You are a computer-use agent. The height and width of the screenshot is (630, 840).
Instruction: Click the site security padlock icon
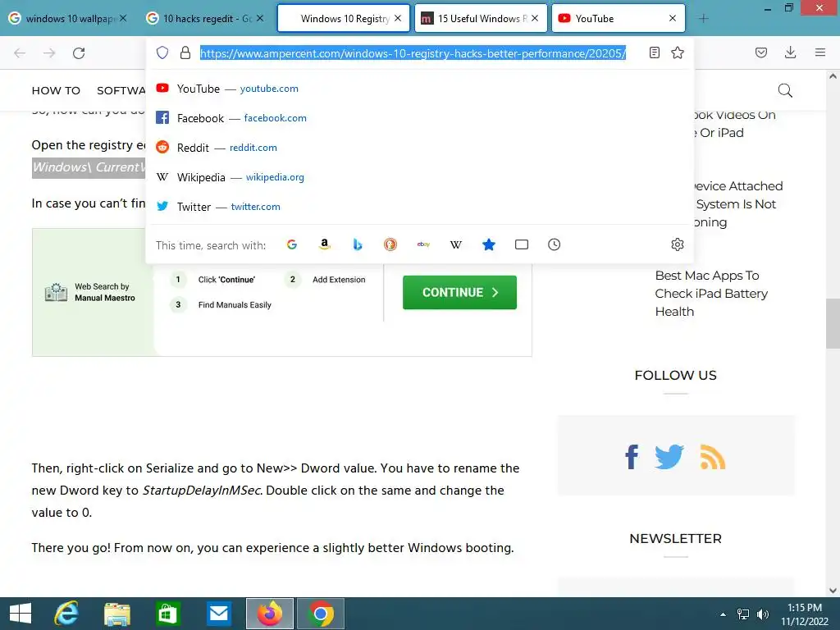[x=185, y=52]
